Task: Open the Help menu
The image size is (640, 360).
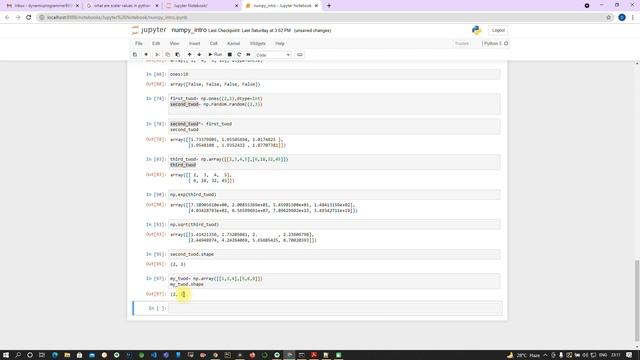Action: pyautogui.click(x=280, y=43)
